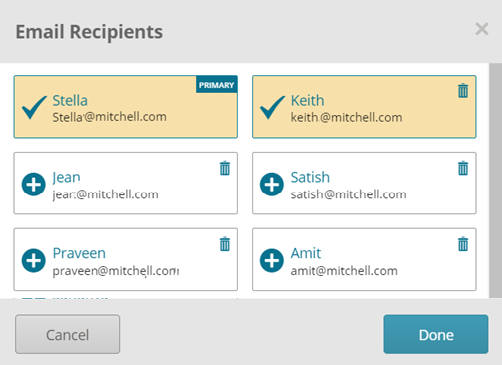Add Satish with the plus icon

[272, 184]
